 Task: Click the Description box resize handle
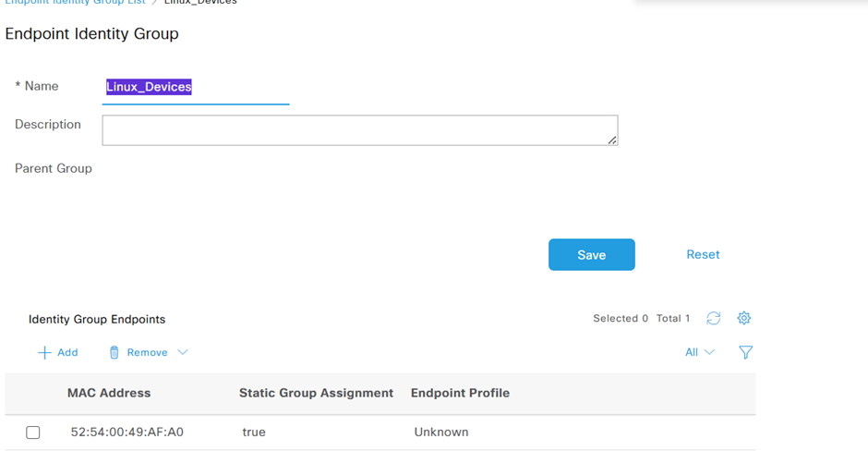pos(612,140)
